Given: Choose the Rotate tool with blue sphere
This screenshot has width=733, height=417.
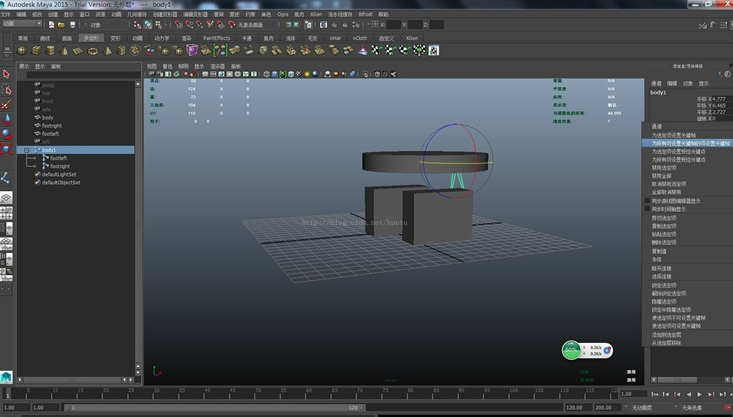Looking at the screenshot, I should (6, 134).
